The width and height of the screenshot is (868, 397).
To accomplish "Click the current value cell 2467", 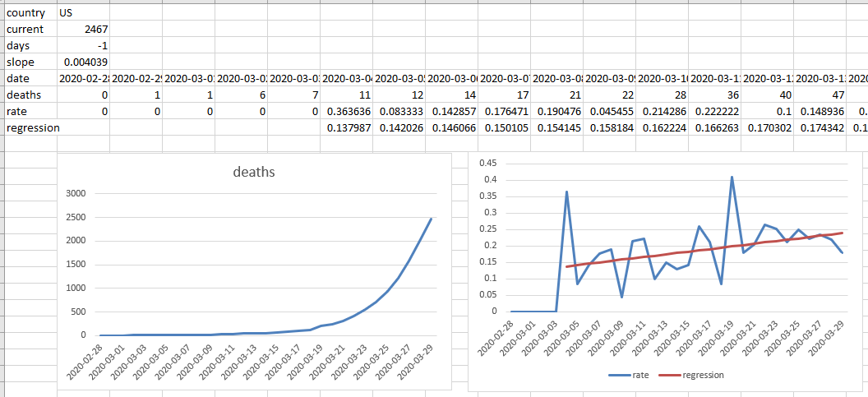I will [x=82, y=30].
